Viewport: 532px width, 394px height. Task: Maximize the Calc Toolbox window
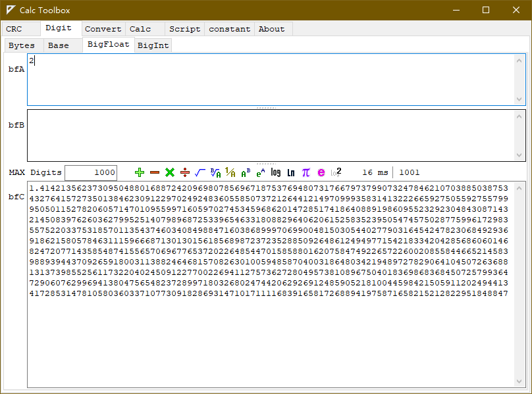click(x=486, y=10)
